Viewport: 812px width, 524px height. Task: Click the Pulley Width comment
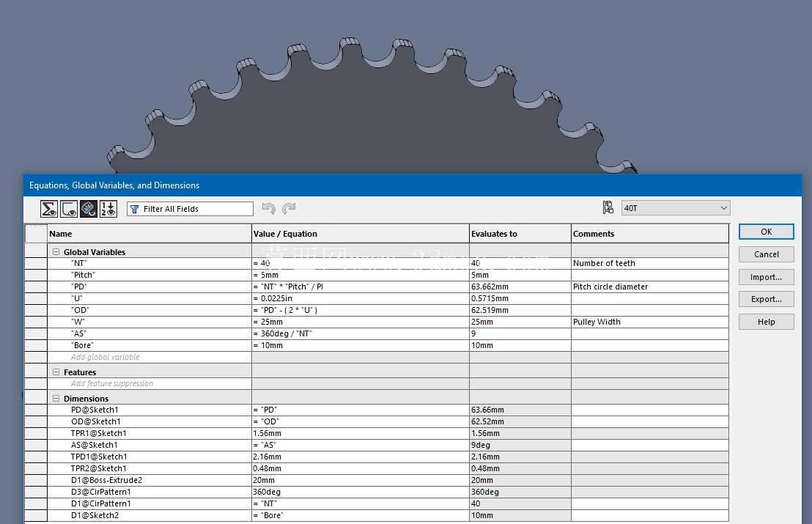pyautogui.click(x=597, y=322)
